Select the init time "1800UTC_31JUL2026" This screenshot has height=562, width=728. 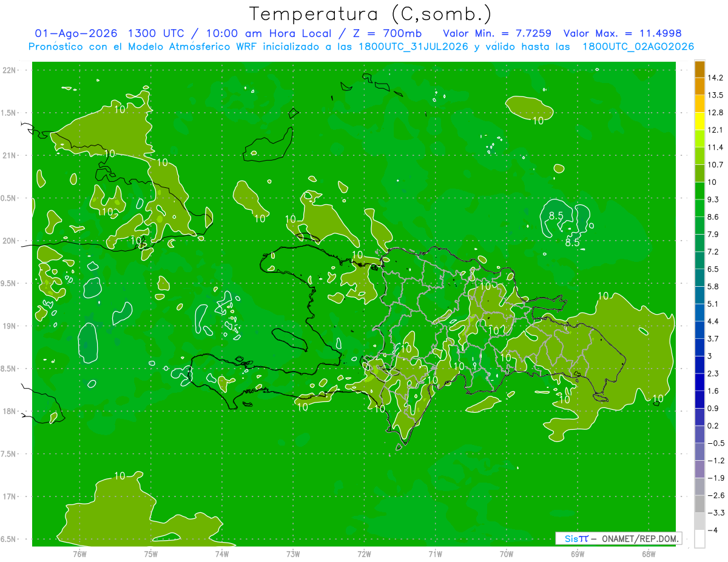(x=413, y=47)
